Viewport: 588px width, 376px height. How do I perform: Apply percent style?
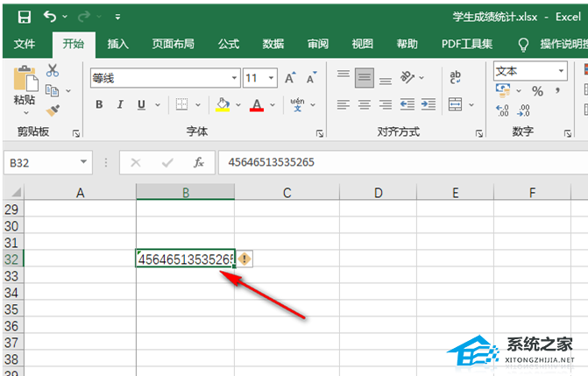click(537, 90)
